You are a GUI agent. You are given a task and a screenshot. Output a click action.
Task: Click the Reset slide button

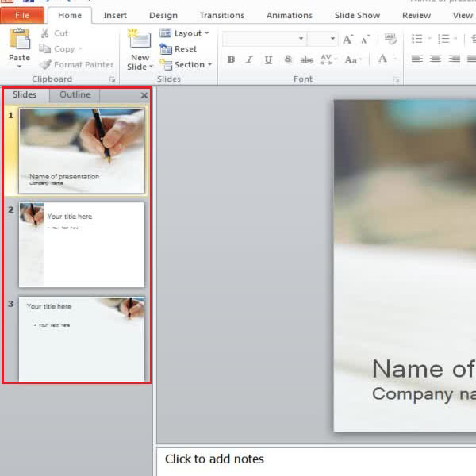pyautogui.click(x=178, y=49)
